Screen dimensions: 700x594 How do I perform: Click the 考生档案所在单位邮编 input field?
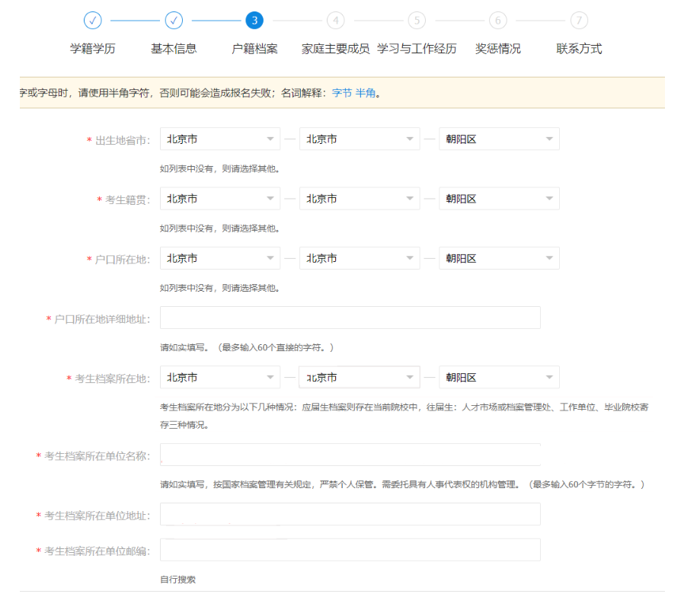pyautogui.click(x=350, y=550)
